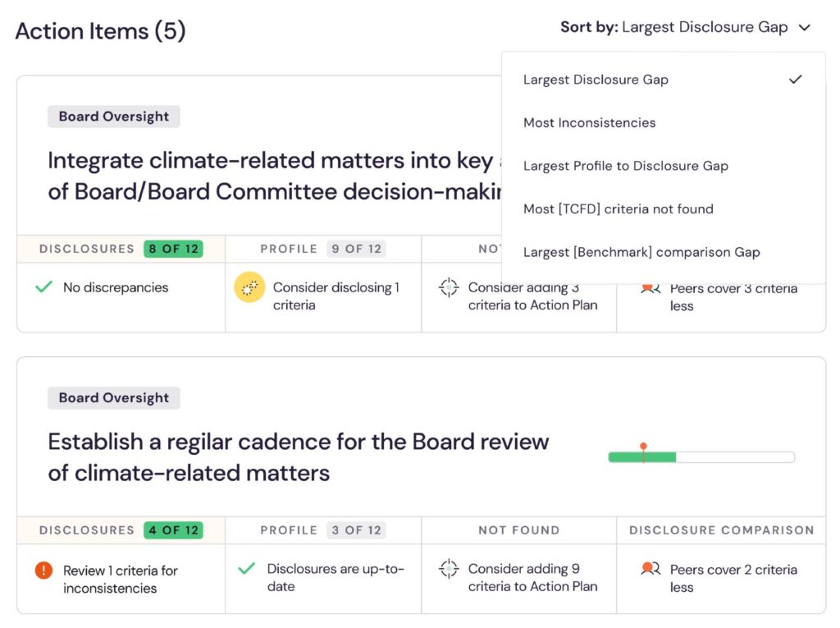Screen dimensions: 840x628
Task: Click the peers icon next to "Peers cover 3 criteria less"
Action: point(649,288)
